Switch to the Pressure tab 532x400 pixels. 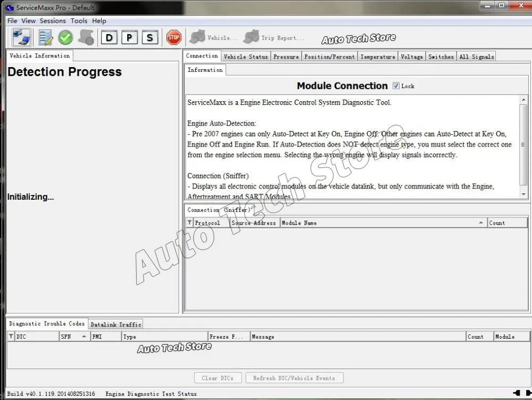click(286, 56)
